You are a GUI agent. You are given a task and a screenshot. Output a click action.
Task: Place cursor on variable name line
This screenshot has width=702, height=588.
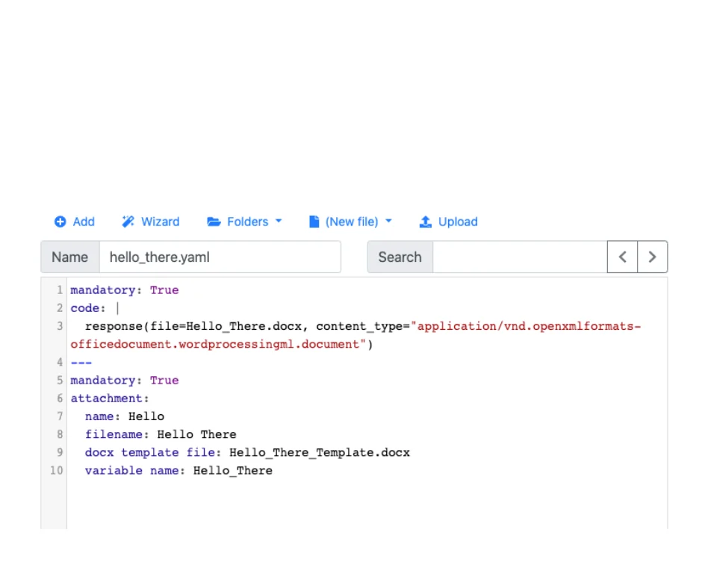click(178, 470)
